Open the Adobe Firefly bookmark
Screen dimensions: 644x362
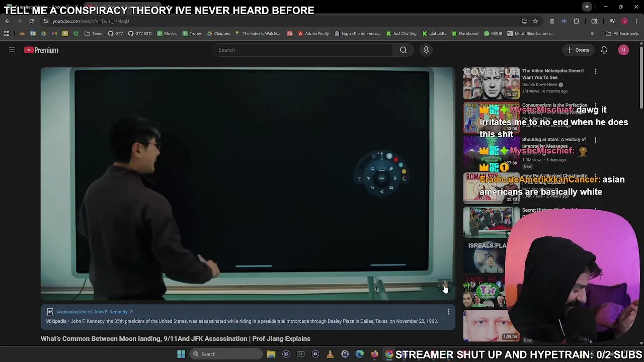pyautogui.click(x=313, y=34)
